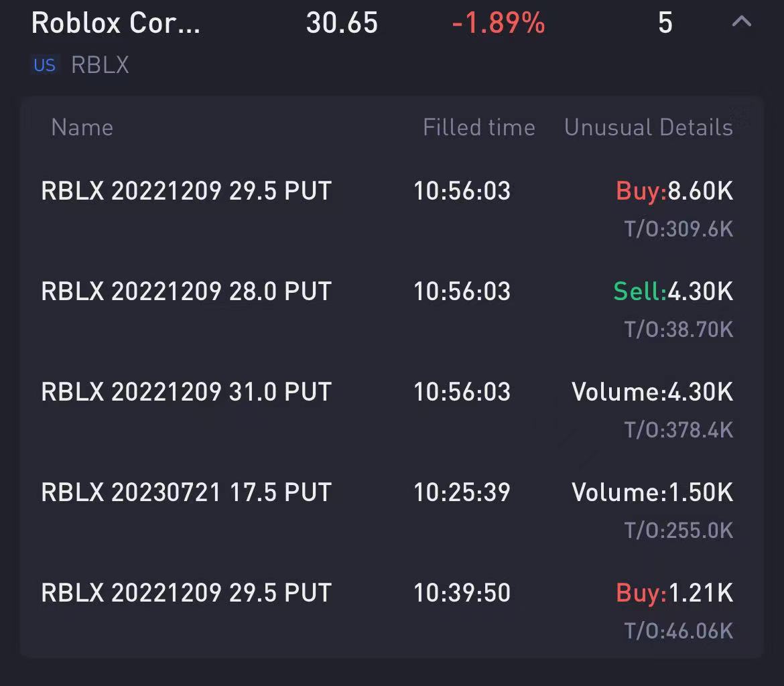
Task: Click the Buy:1.21K unusual detail
Action: coord(674,594)
